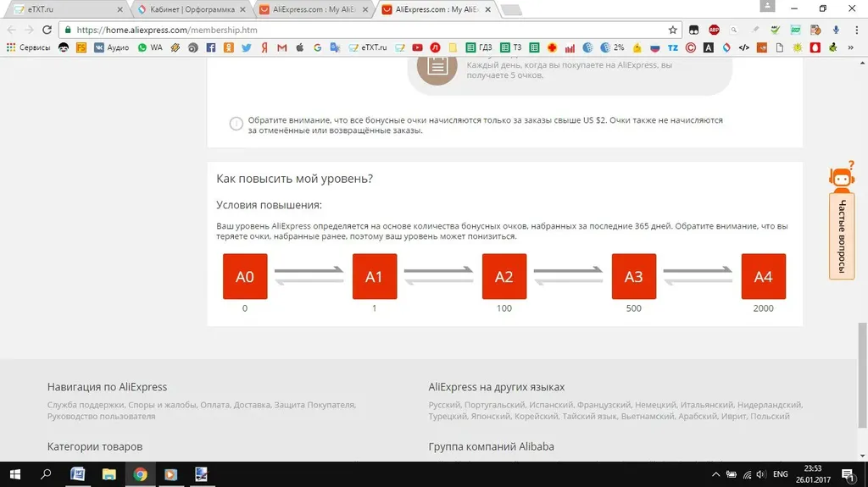Open the Yandex bookmark
This screenshot has width=868, height=487.
click(x=264, y=47)
